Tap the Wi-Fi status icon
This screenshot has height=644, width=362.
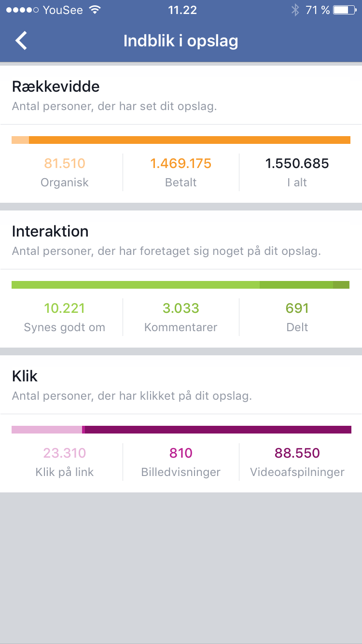[x=95, y=10]
